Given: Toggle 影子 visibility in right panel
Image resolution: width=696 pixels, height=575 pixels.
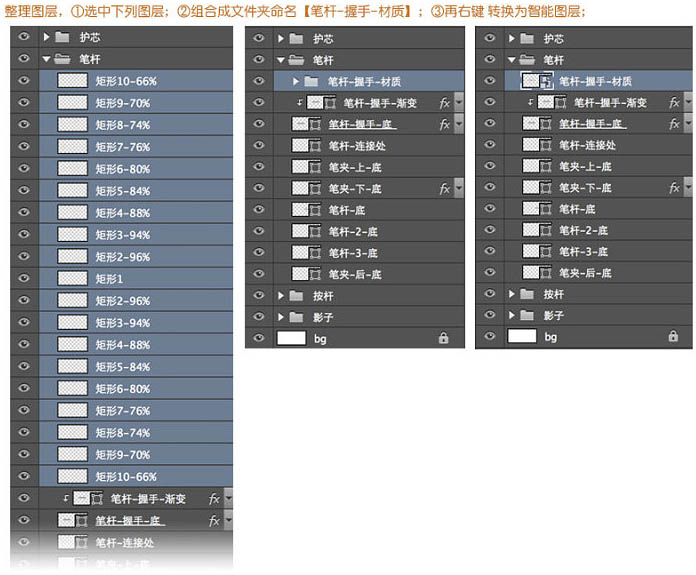Looking at the screenshot, I should (490, 315).
